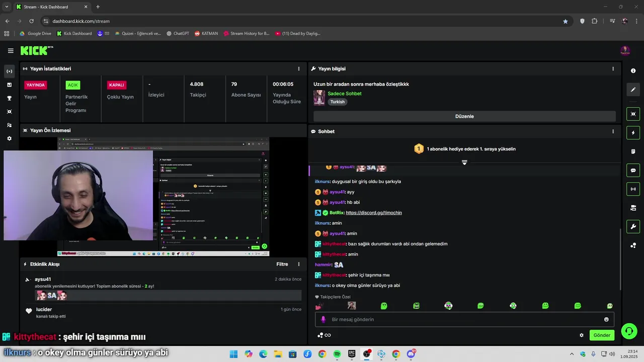Screen dimensions: 644x362
Task: Open Spotify from the taskbar
Action: pyautogui.click(x=337, y=354)
